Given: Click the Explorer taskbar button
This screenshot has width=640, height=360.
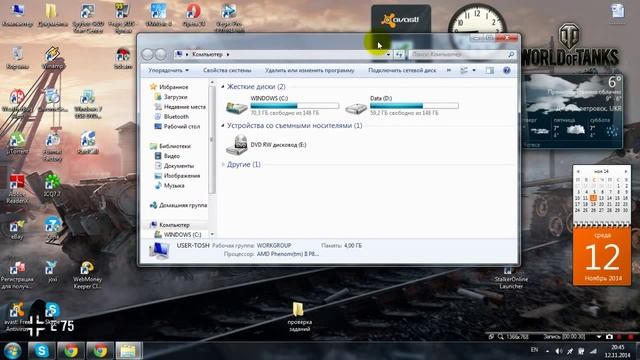Looking at the screenshot, I should click(129, 351).
